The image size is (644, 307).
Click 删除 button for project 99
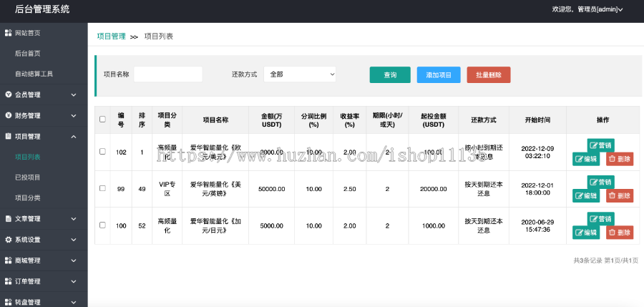click(x=620, y=195)
